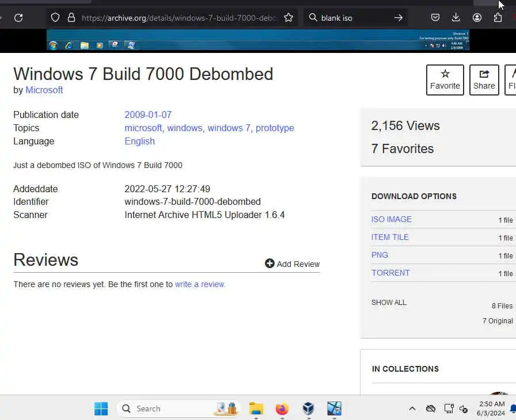Open the shield tracking protection icon
This screenshot has width=516, height=420.
tap(55, 17)
